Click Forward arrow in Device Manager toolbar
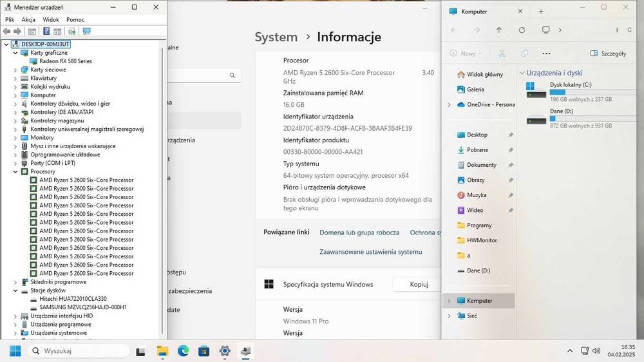Viewport: 644px width, 362px height. click(x=17, y=31)
